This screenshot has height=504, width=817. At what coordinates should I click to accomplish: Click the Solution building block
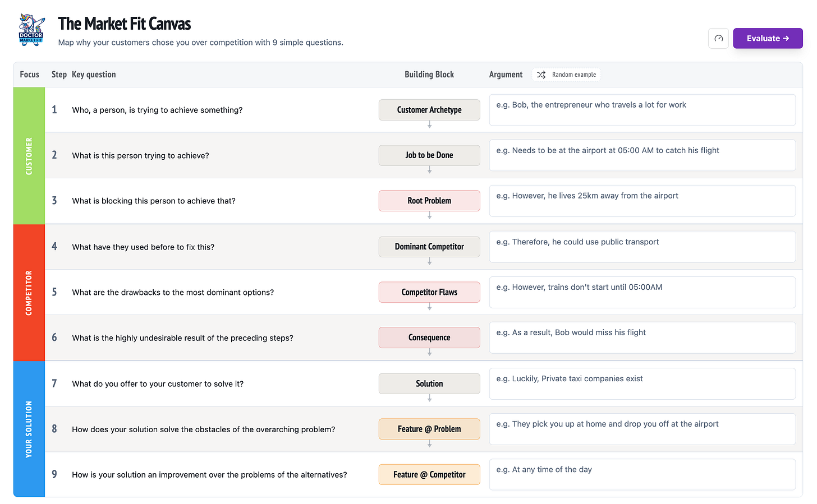[429, 383]
